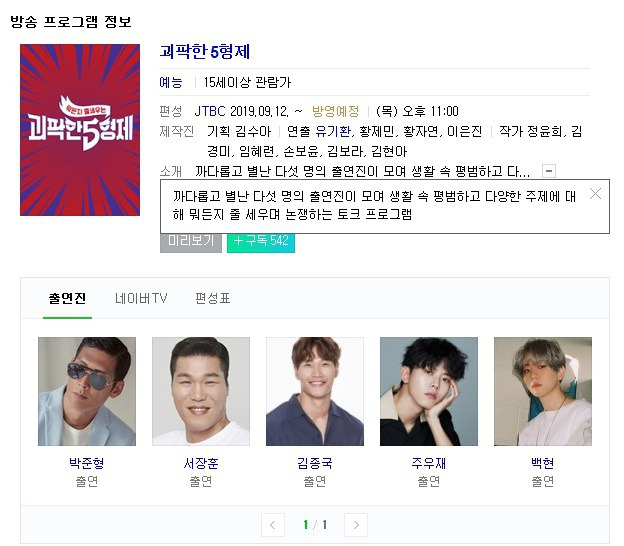Go to previous cast page arrow
The image size is (624, 546).
273,525
